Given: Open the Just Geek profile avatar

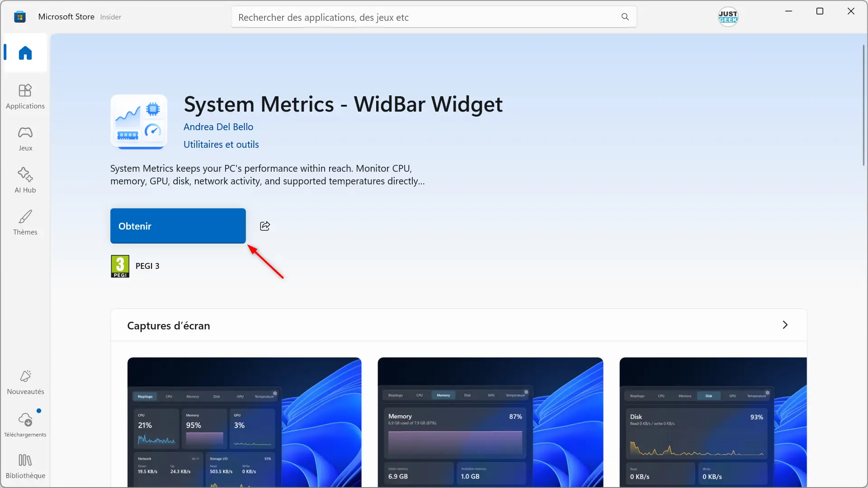Looking at the screenshot, I should point(728,17).
